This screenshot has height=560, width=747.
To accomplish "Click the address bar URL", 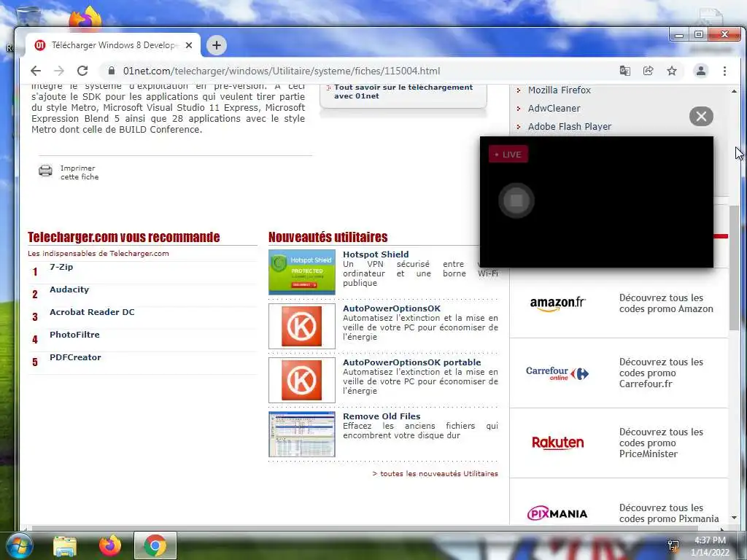I will tap(281, 71).
